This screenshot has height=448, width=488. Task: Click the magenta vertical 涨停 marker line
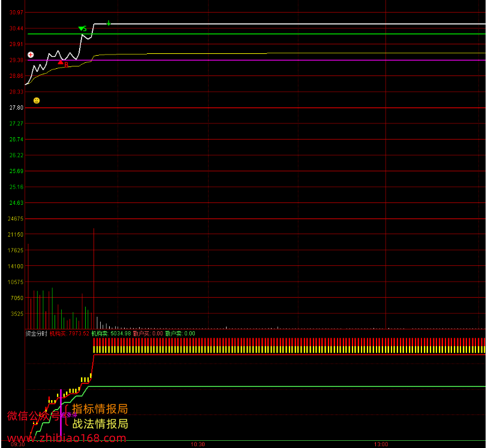point(61,412)
